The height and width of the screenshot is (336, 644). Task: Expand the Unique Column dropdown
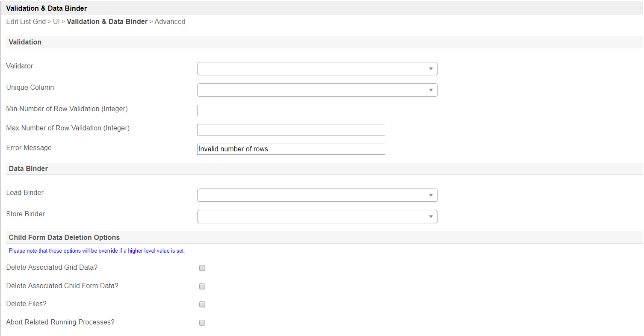[317, 90]
